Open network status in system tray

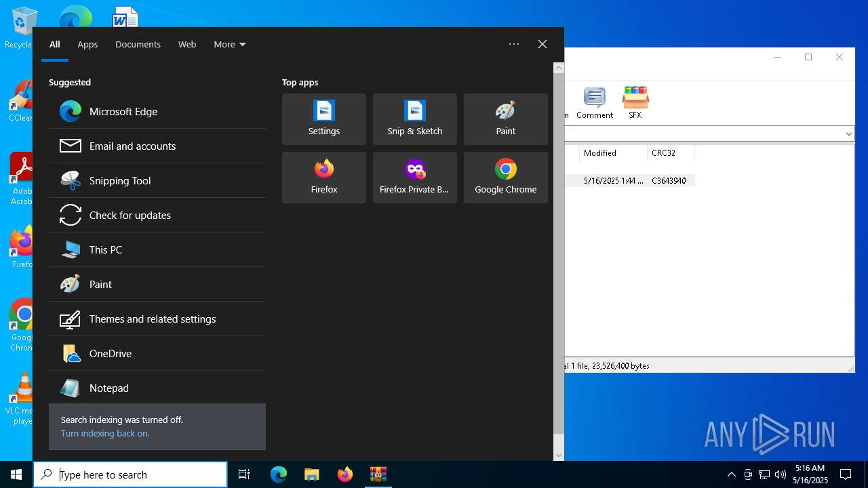764,474
